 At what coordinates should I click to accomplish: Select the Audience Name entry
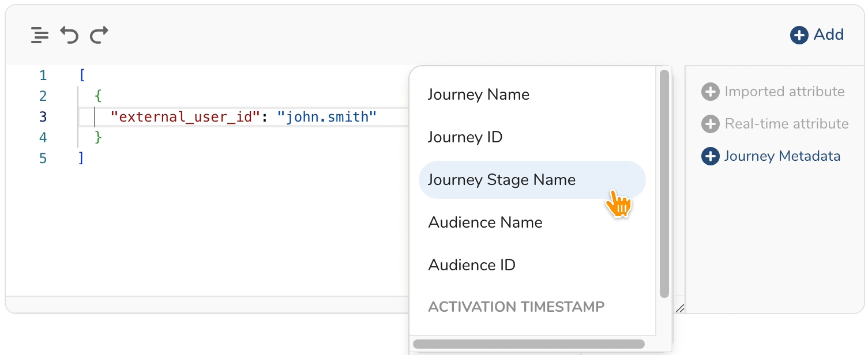pyautogui.click(x=485, y=222)
